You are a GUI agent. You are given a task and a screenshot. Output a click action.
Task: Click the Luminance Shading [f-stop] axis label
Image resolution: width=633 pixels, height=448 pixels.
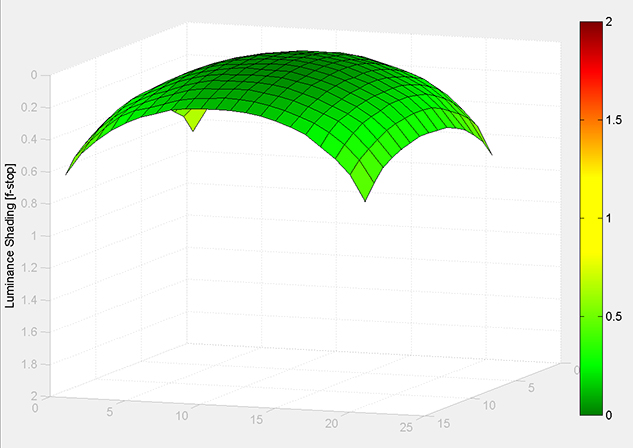[10, 236]
